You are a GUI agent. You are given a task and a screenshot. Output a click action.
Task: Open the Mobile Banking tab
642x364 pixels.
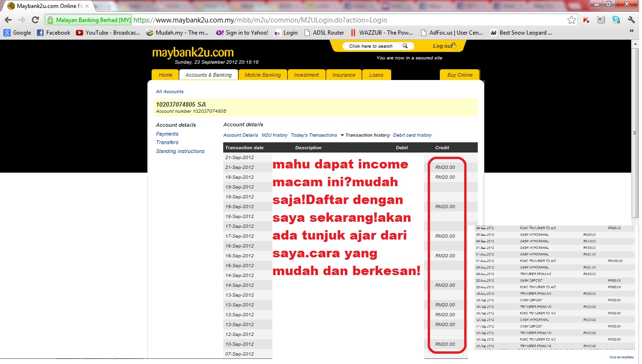coord(263,75)
